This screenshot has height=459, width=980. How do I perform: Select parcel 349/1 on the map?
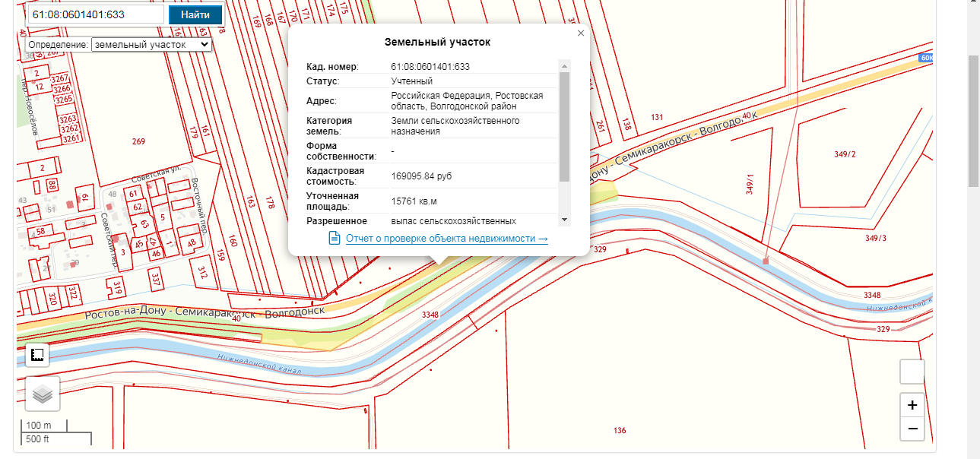[750, 184]
